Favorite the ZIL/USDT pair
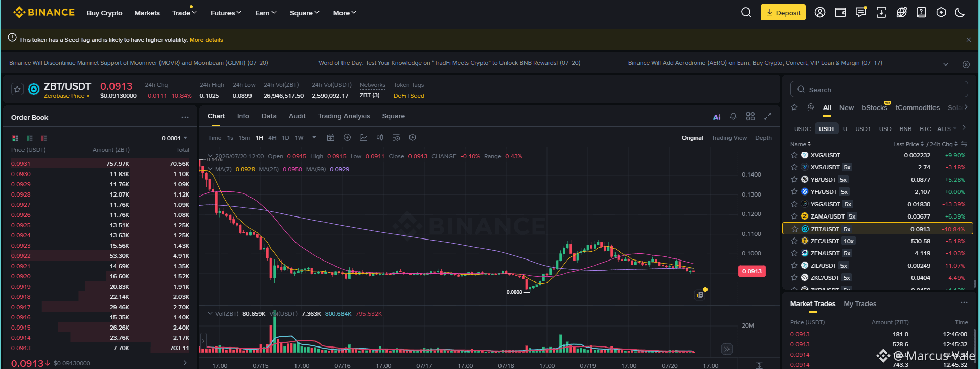This screenshot has width=980, height=369. coord(794,266)
